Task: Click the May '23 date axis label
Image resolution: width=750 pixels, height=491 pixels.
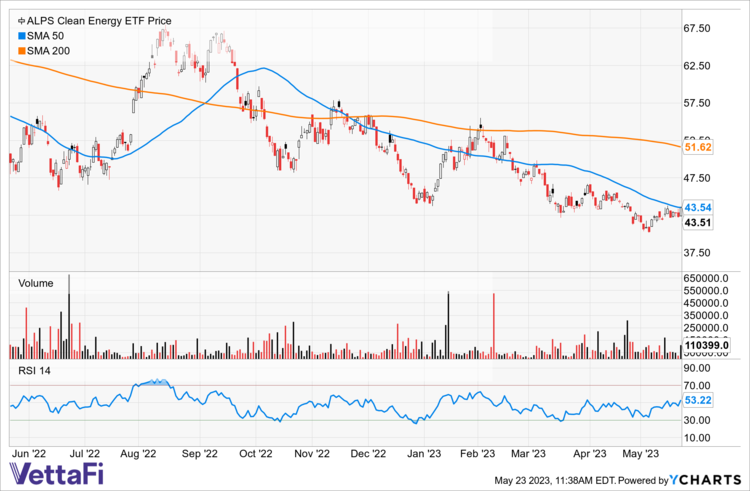Action: coord(643,452)
